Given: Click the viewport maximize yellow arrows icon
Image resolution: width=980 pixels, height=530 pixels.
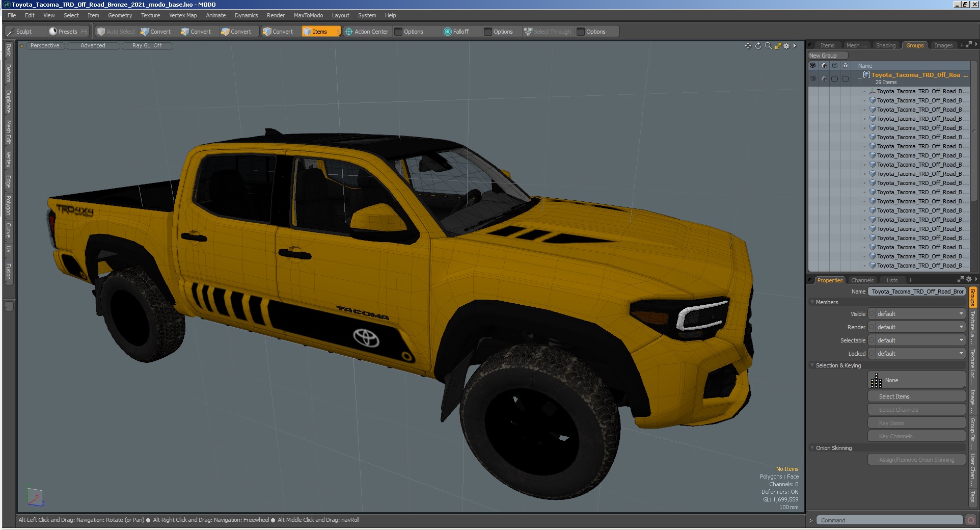Looking at the screenshot, I should [x=778, y=46].
